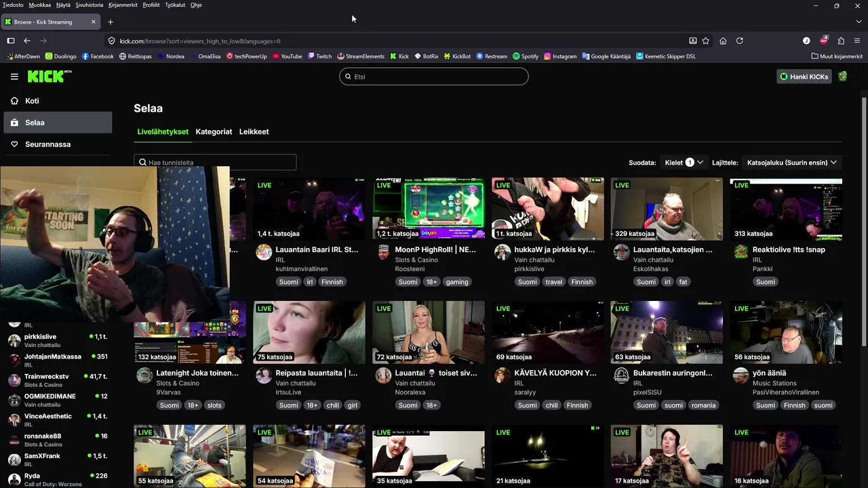Click the Etsi search field
The width and height of the screenshot is (868, 488).
pos(434,77)
